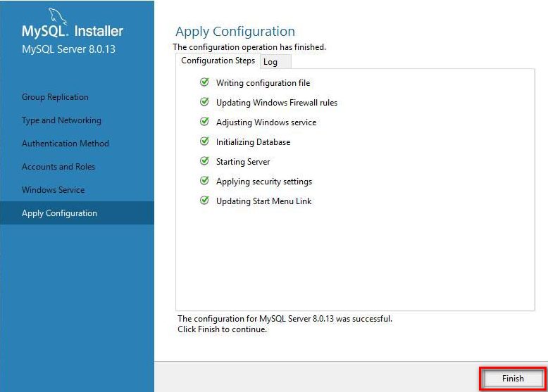Select Apply Configuration sidebar item
This screenshot has height=392, width=548.
point(77,213)
